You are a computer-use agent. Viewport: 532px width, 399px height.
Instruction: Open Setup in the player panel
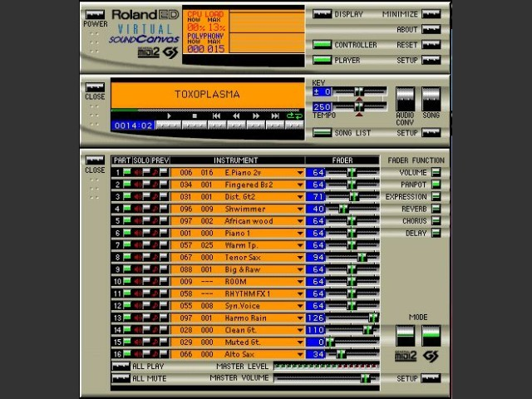pyautogui.click(x=431, y=133)
